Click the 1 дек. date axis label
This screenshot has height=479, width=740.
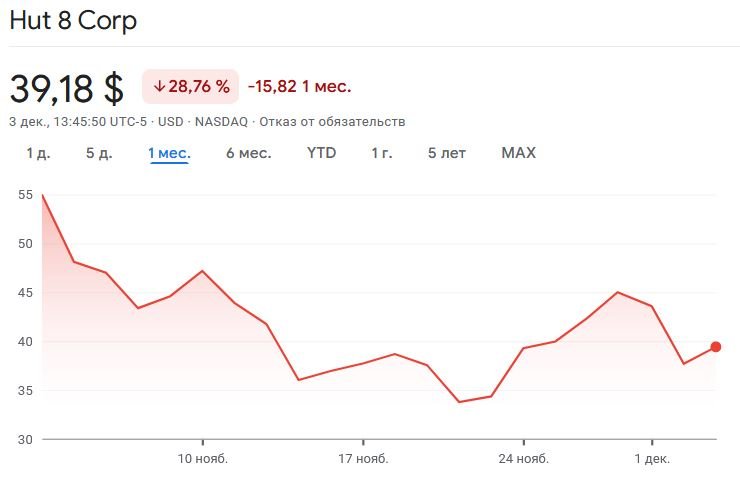pos(651,459)
